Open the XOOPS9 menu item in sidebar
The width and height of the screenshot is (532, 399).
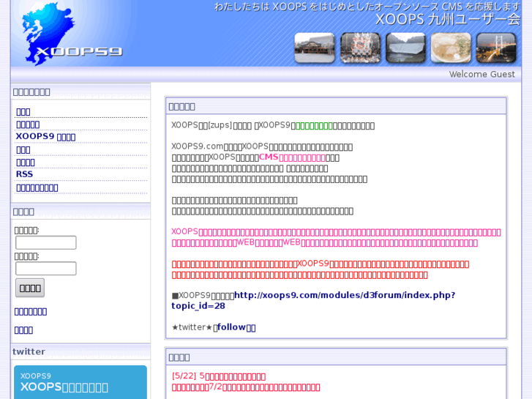coord(45,136)
